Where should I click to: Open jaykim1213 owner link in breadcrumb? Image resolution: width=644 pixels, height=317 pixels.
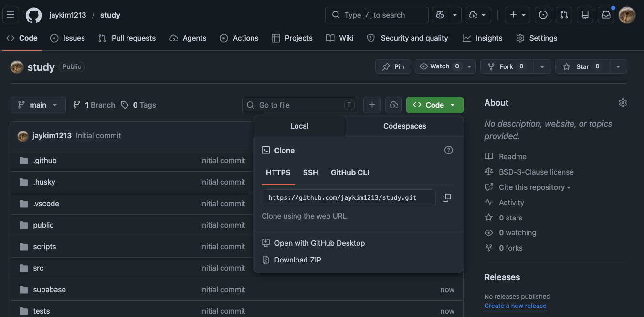coord(67,15)
